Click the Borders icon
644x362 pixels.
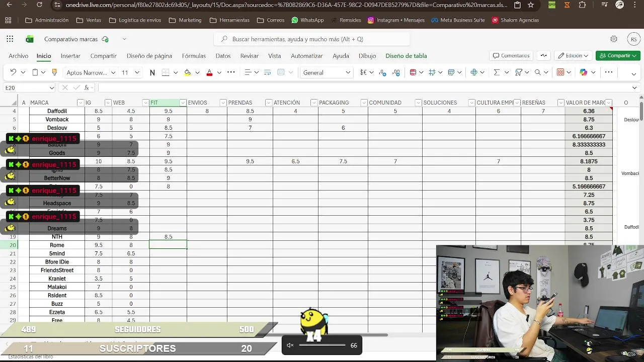(166, 72)
